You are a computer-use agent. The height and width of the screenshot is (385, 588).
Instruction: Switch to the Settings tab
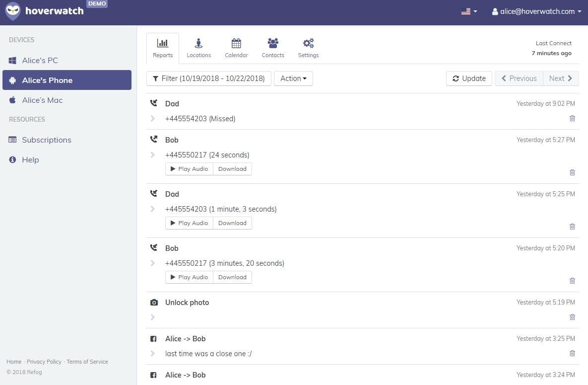pyautogui.click(x=308, y=48)
